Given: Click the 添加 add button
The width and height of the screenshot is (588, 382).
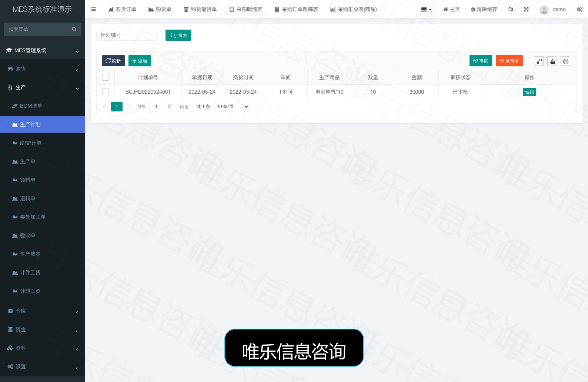Looking at the screenshot, I should pyautogui.click(x=140, y=61).
